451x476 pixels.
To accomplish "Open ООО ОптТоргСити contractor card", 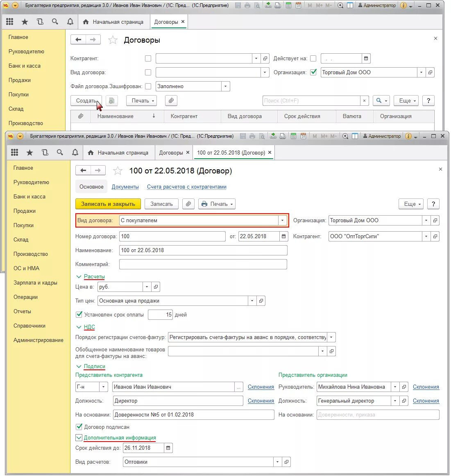I will 435,236.
